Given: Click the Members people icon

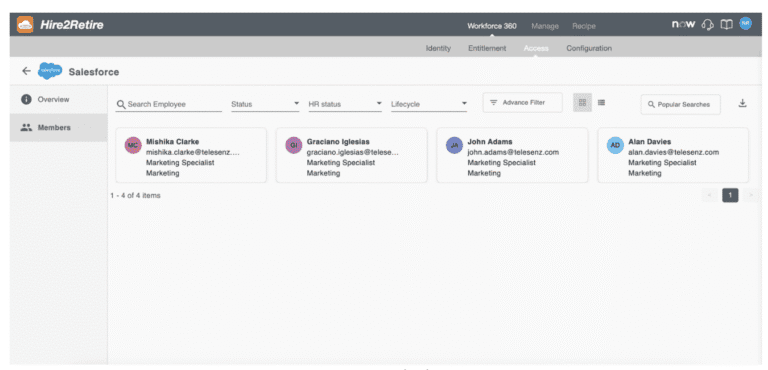Looking at the screenshot, I should tap(26, 127).
